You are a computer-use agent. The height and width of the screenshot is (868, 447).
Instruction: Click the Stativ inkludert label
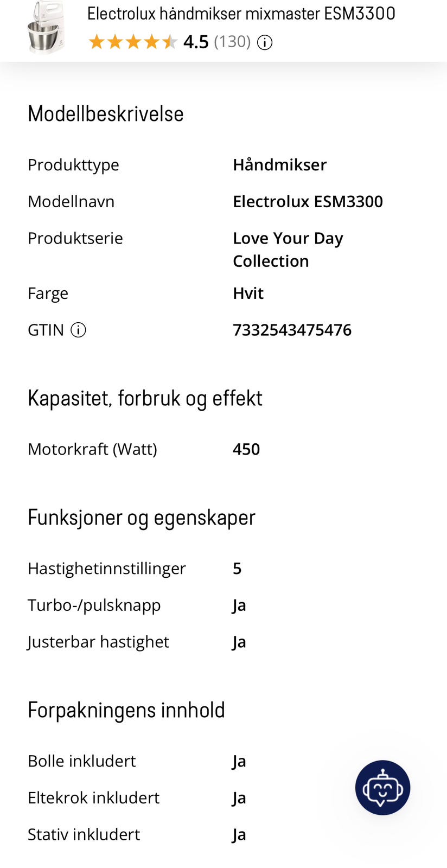coord(84,834)
